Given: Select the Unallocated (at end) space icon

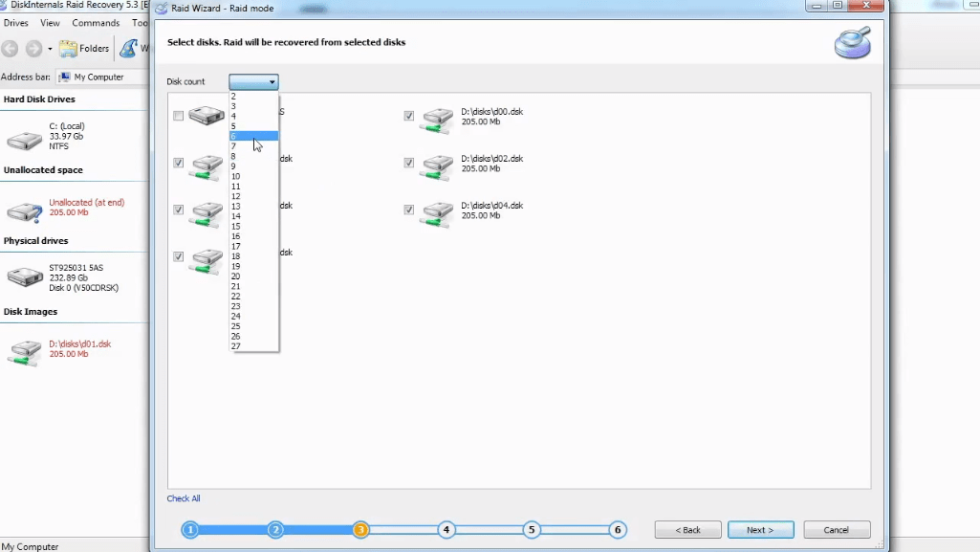Looking at the screenshot, I should coord(24,211).
